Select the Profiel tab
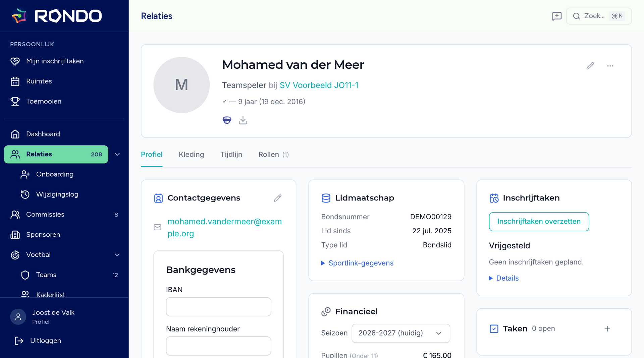Viewport: 644px width, 358px height. pos(152,155)
